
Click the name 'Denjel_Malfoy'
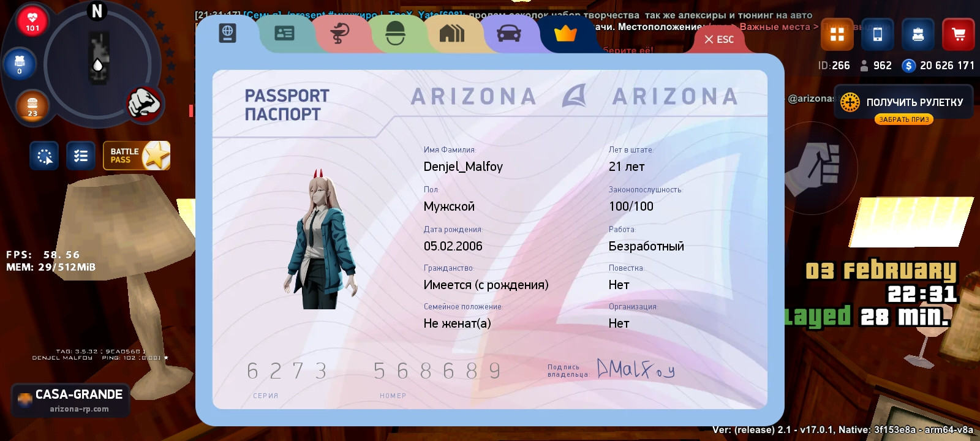pyautogui.click(x=463, y=167)
